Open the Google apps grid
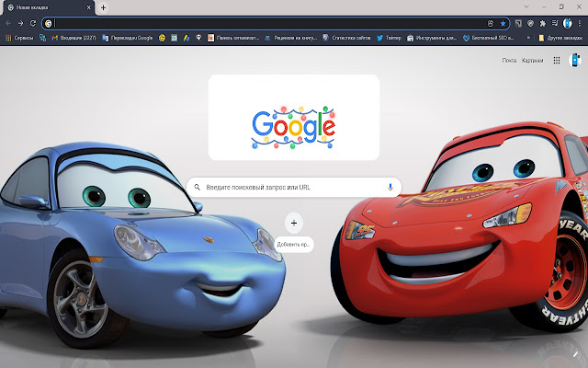 [x=557, y=60]
